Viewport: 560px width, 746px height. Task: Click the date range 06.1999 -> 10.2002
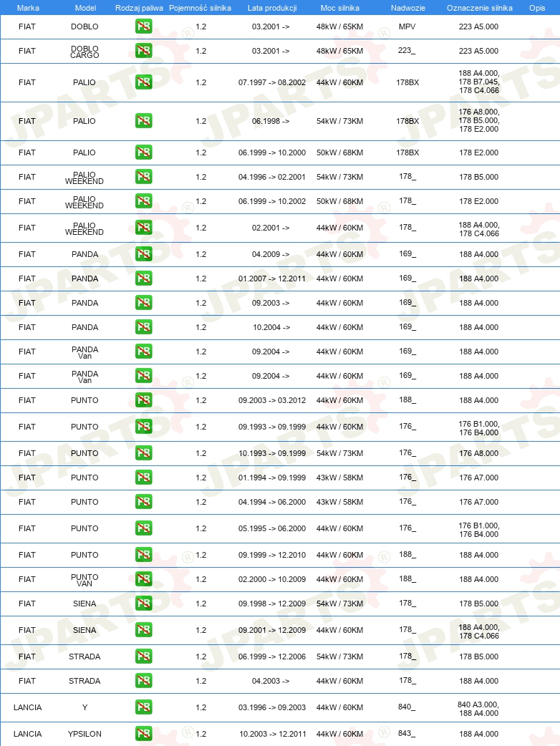272,201
